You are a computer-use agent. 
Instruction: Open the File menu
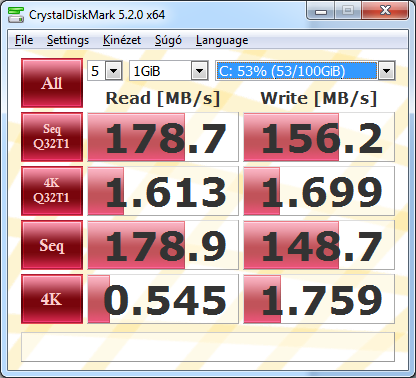(24, 40)
